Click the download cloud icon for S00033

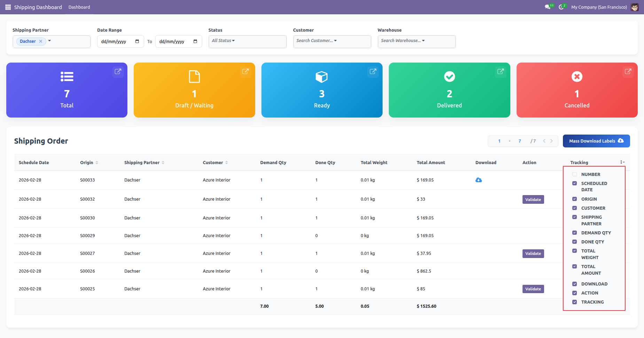[x=479, y=180]
